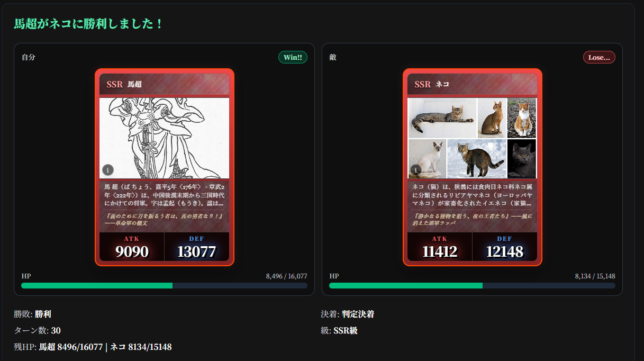Click 馬超 ATK value 9090

point(132,251)
